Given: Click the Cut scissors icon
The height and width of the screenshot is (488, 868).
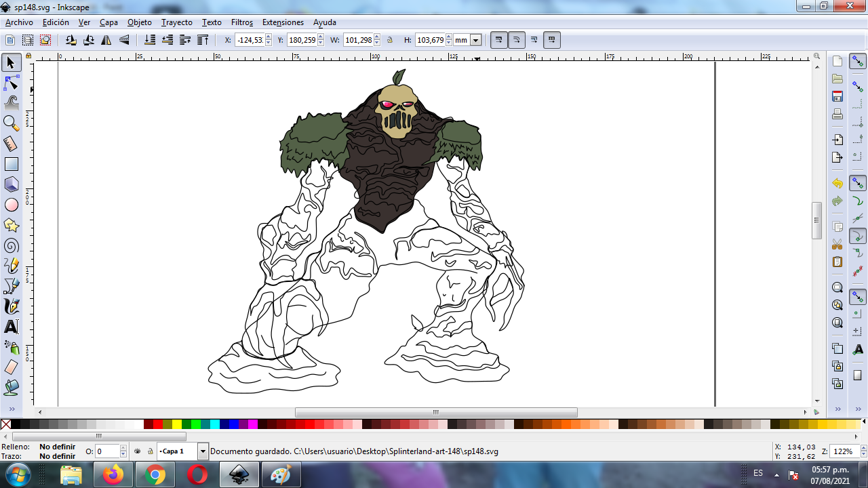Looking at the screenshot, I should (x=837, y=244).
